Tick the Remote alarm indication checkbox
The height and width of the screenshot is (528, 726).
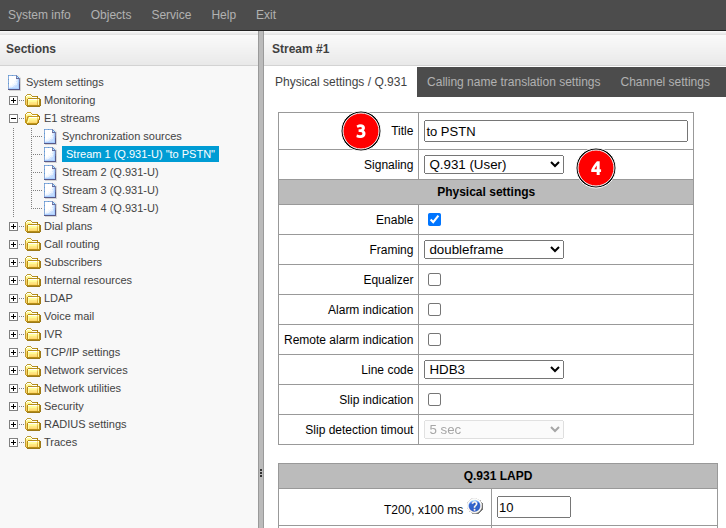point(434,340)
